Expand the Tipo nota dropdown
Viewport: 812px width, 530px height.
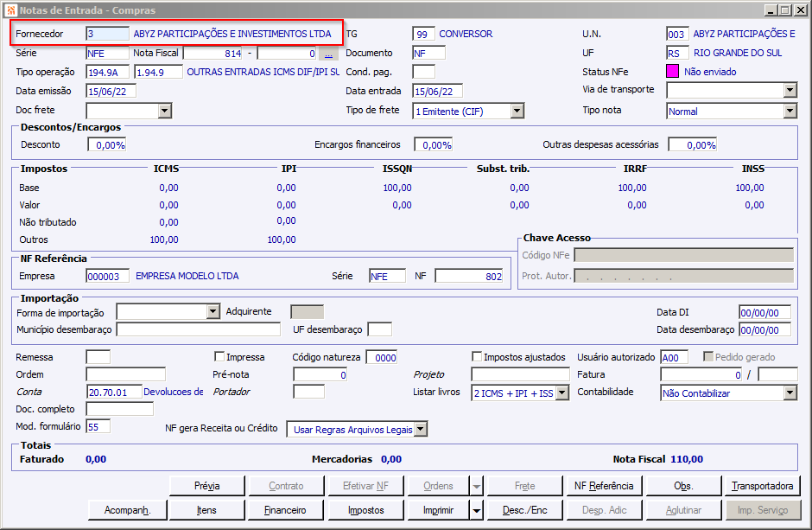790,111
